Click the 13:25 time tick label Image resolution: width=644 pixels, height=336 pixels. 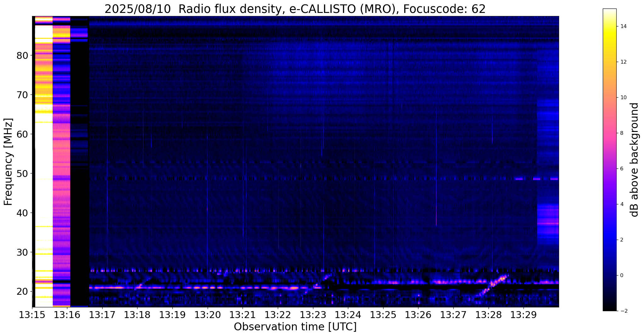[383, 314]
